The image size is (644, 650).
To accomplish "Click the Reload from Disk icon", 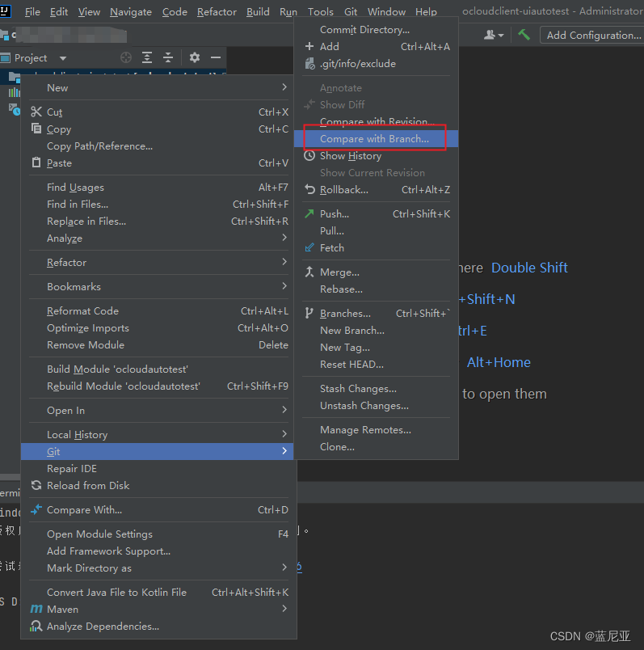I will [36, 485].
